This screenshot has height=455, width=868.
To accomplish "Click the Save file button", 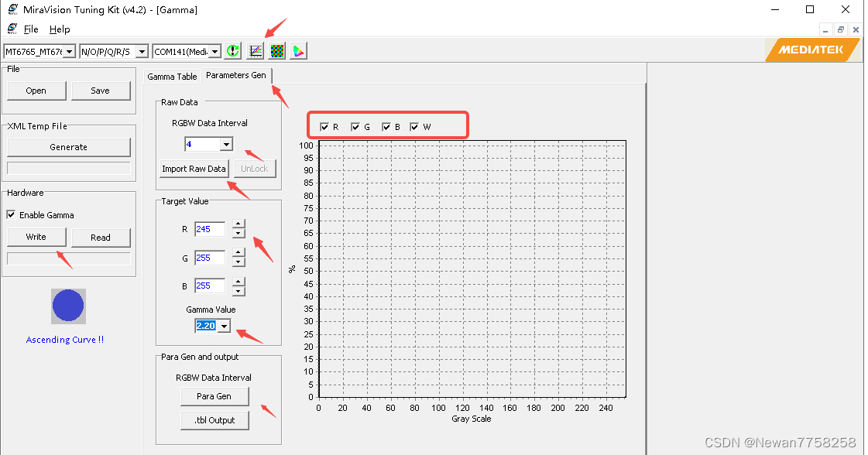I will (101, 91).
